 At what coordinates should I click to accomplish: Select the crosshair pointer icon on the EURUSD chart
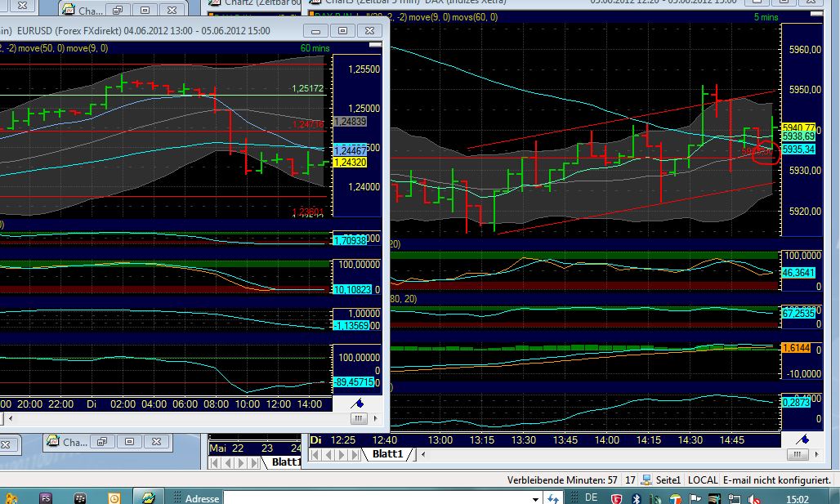coord(360,402)
